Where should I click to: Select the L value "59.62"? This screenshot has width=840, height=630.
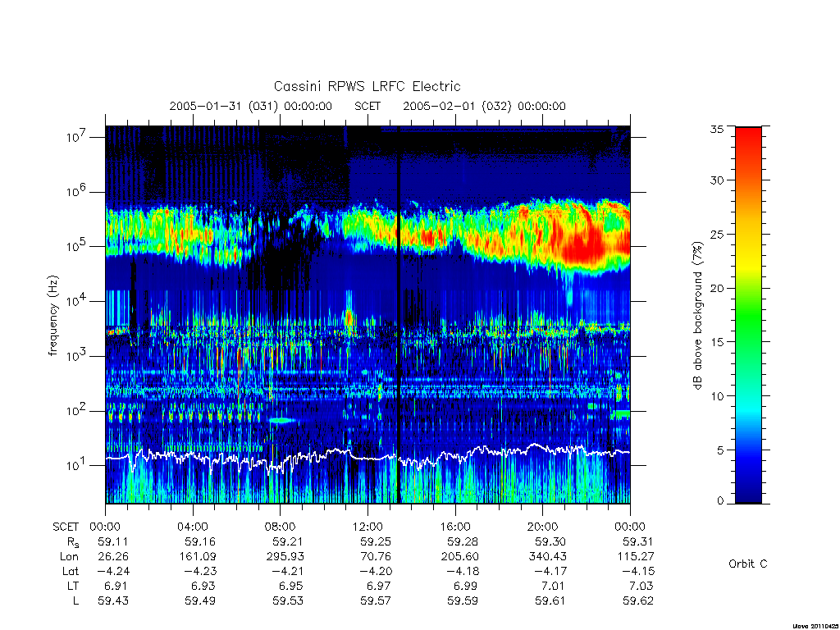point(638,601)
